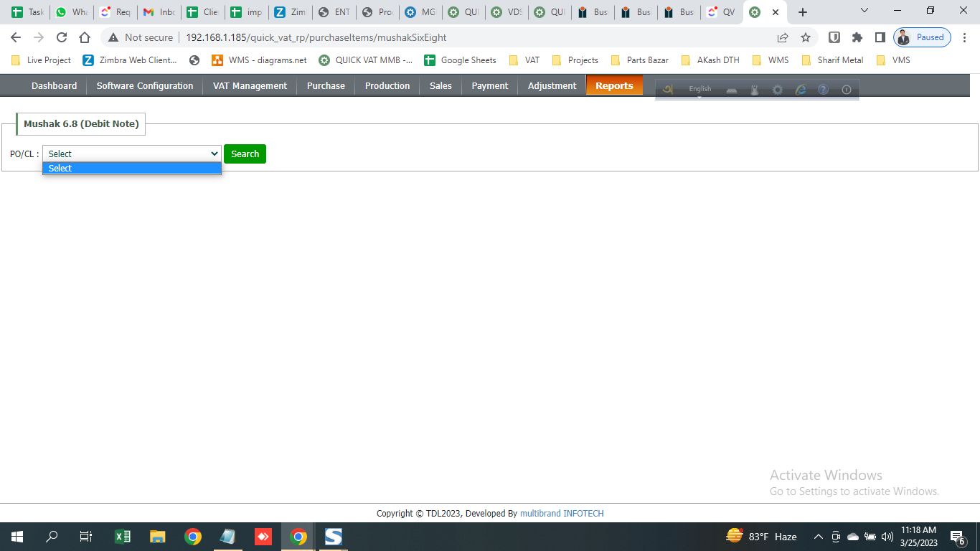The width and height of the screenshot is (980, 551).
Task: Toggle the browser side panel
Action: (880, 37)
